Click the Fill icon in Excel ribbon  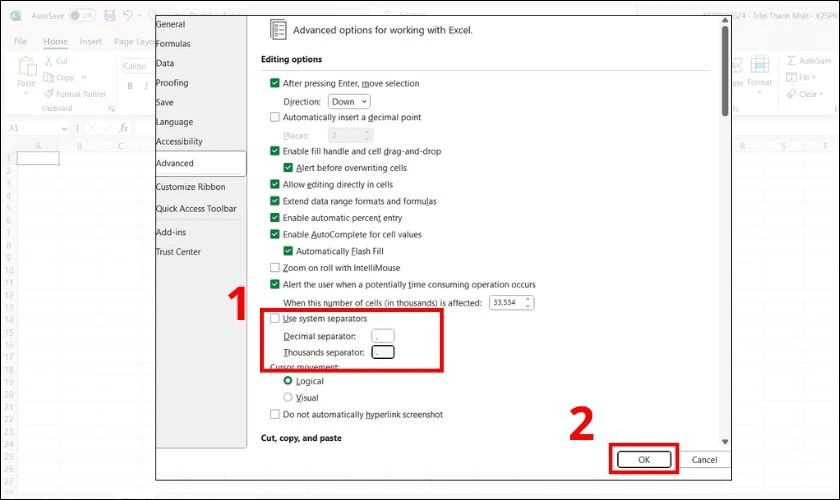tap(791, 77)
